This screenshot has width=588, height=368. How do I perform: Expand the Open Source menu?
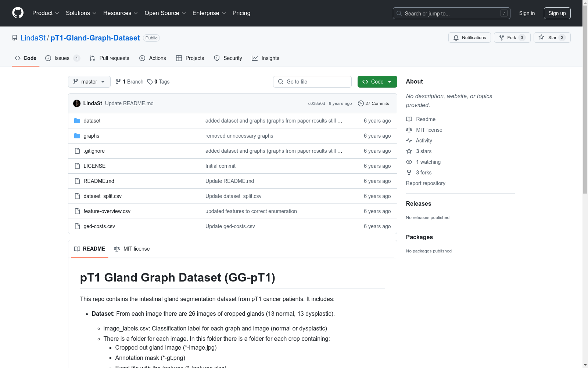pos(165,13)
